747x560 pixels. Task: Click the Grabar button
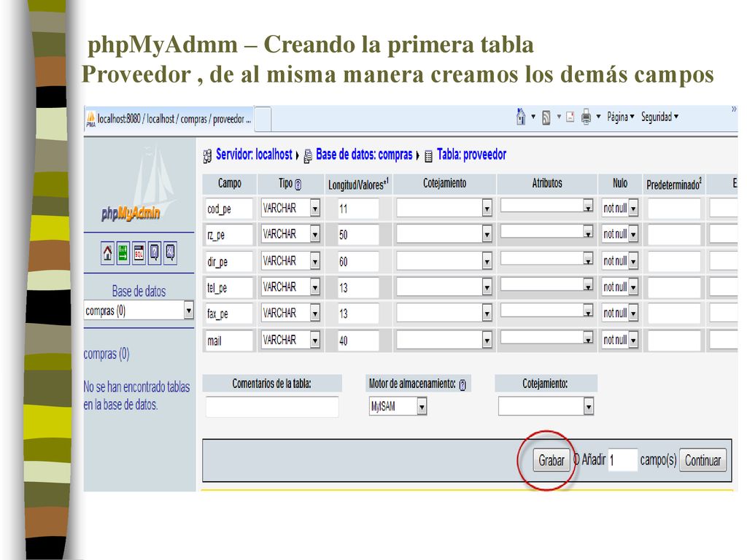pos(551,460)
